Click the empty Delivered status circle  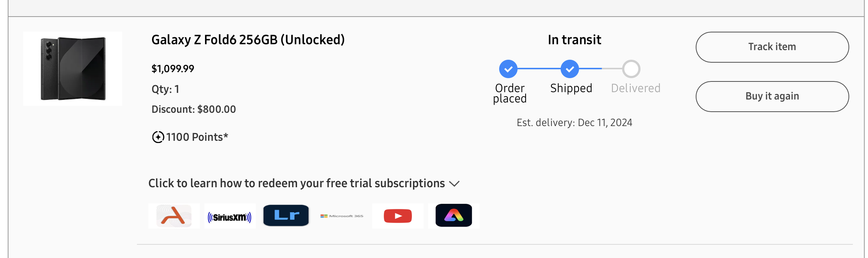[x=631, y=69]
